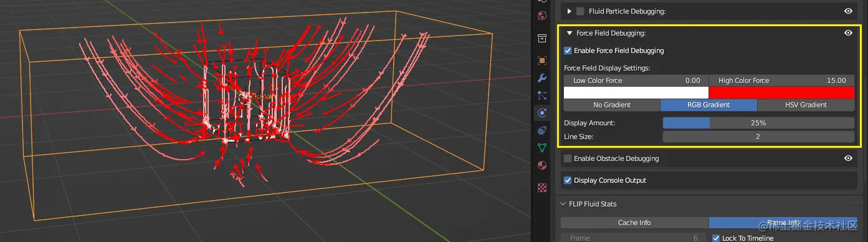Switch to Frame Info tab
The width and height of the screenshot is (868, 242).
[783, 223]
